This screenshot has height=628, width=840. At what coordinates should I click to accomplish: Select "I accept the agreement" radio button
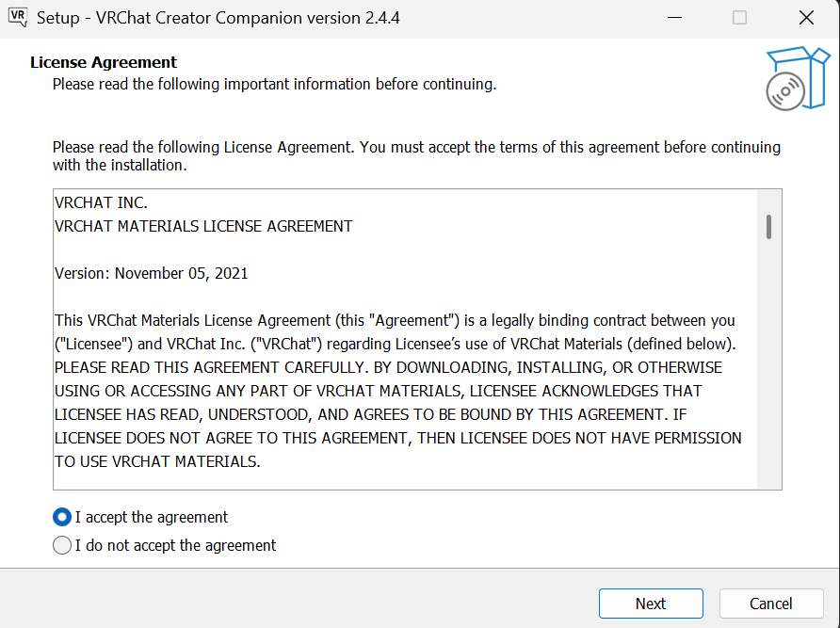pyautogui.click(x=63, y=517)
